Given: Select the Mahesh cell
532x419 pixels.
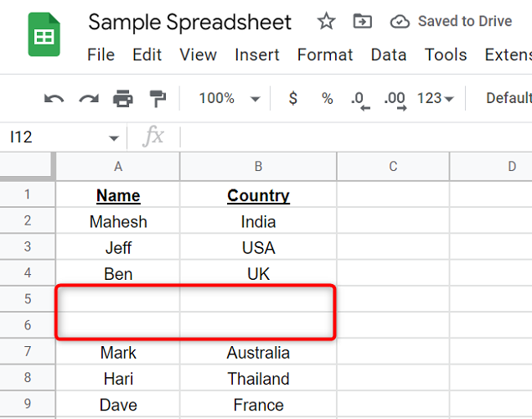Looking at the screenshot, I should [118, 220].
